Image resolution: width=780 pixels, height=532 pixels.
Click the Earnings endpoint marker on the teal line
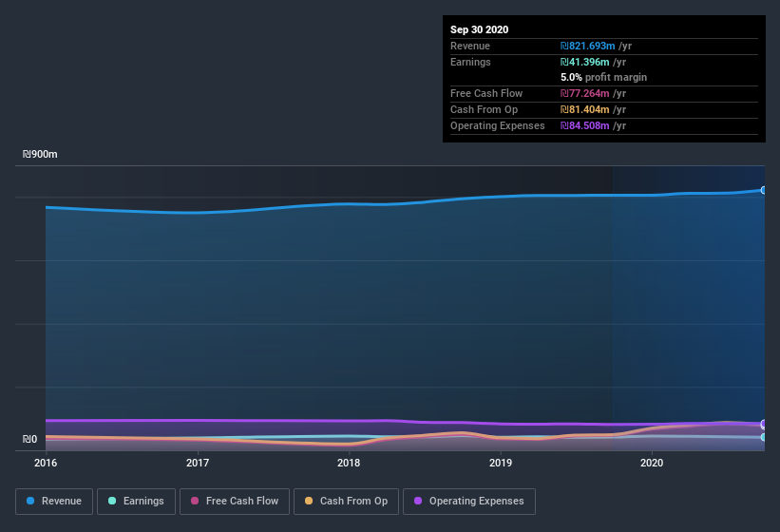coord(763,437)
